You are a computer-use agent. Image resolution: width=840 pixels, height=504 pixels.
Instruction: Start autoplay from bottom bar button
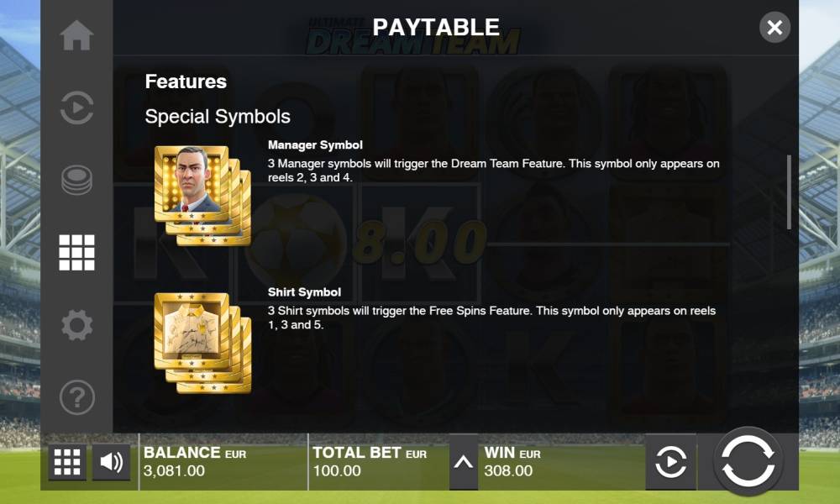(x=670, y=462)
